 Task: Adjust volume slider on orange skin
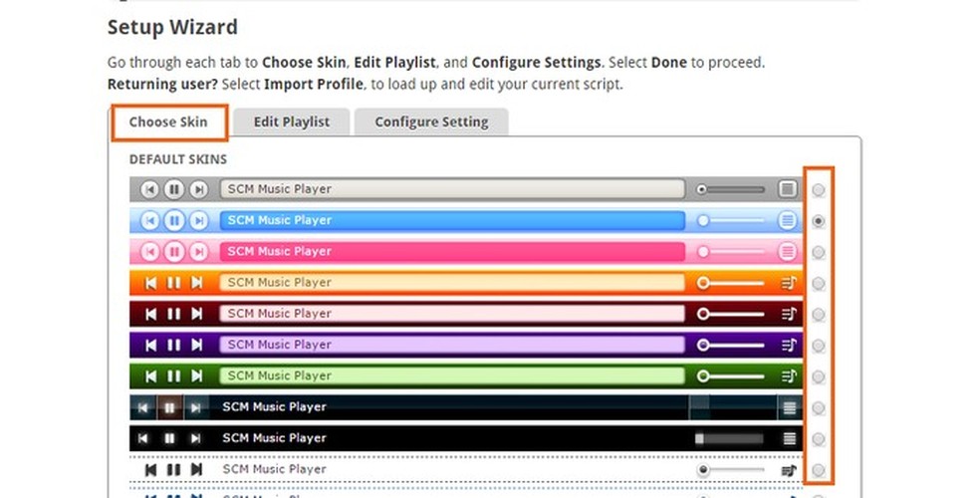[x=731, y=283]
